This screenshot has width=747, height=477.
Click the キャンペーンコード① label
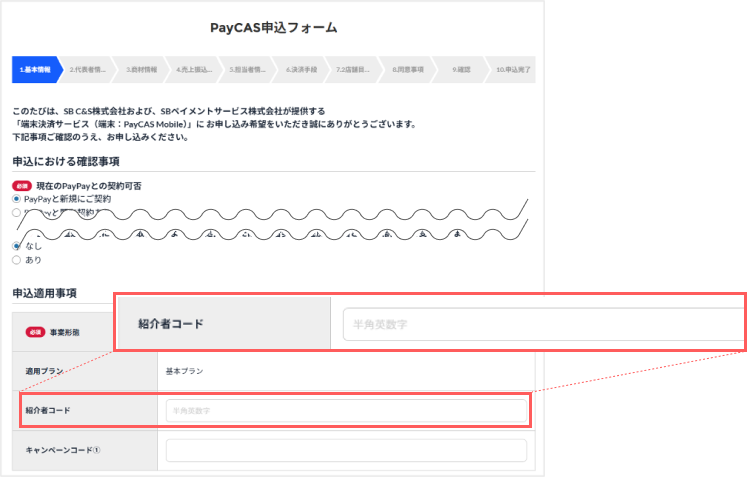[63, 450]
